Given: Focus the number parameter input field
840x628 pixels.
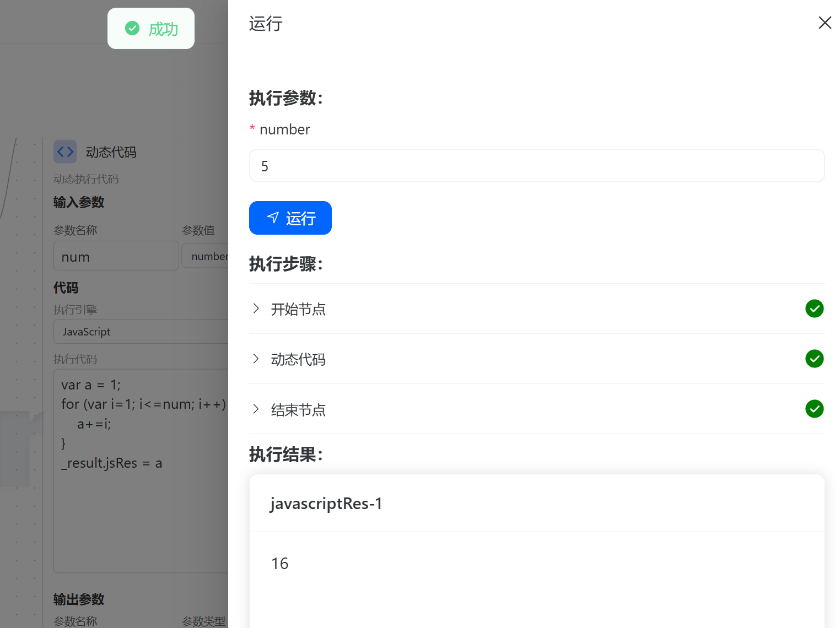Looking at the screenshot, I should tap(536, 166).
